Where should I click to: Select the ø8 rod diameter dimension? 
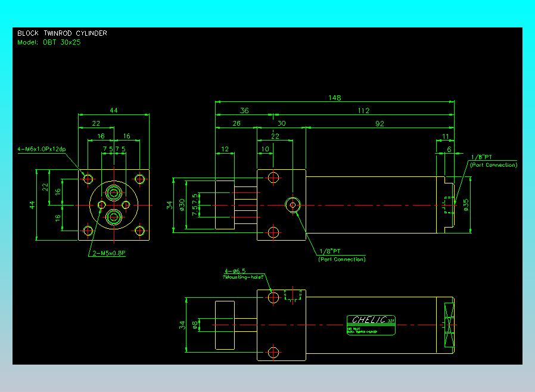(195, 325)
